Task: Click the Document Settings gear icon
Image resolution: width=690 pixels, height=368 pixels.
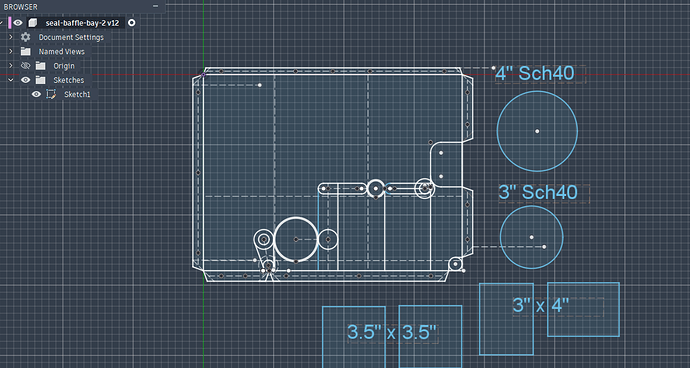Action: click(x=26, y=37)
